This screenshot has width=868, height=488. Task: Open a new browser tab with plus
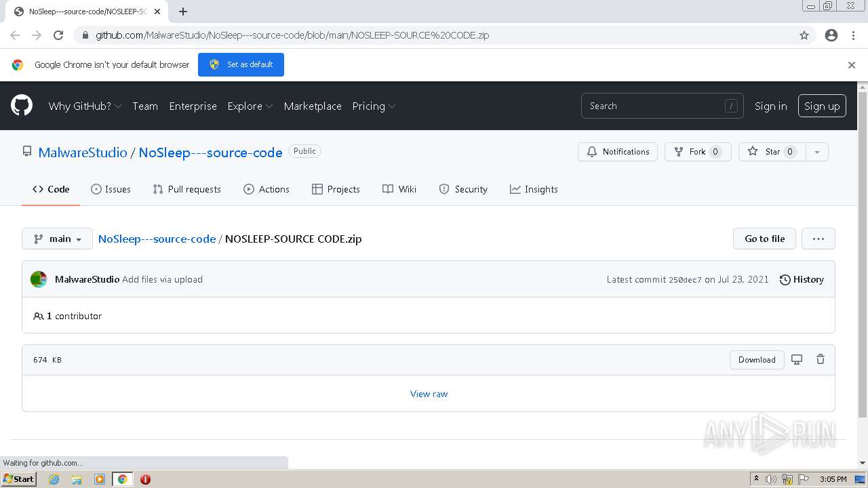tap(183, 12)
